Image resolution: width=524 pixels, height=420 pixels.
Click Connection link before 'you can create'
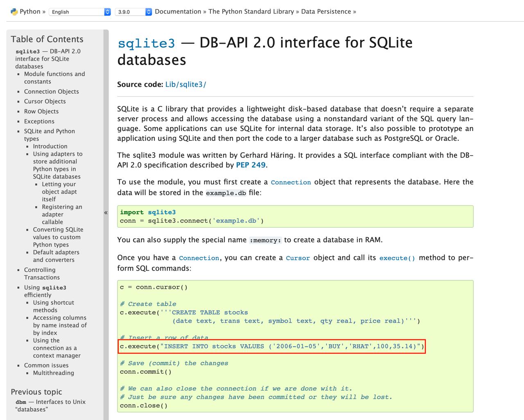click(x=199, y=258)
